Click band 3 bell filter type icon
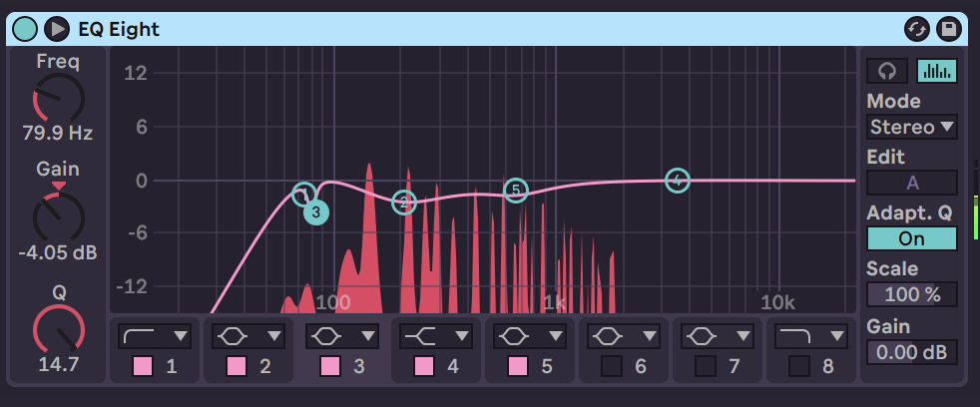Viewport: 980px width, 407px height. (x=325, y=336)
